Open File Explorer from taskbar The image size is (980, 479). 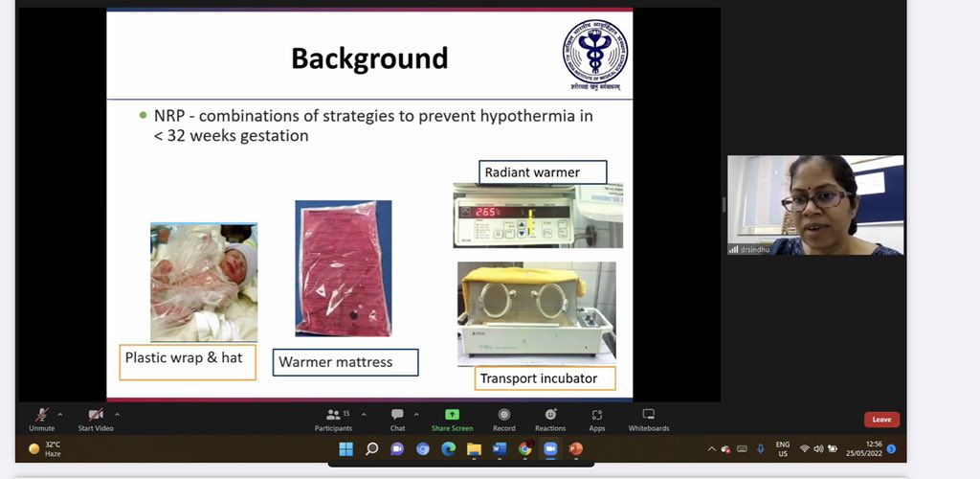[x=474, y=448]
